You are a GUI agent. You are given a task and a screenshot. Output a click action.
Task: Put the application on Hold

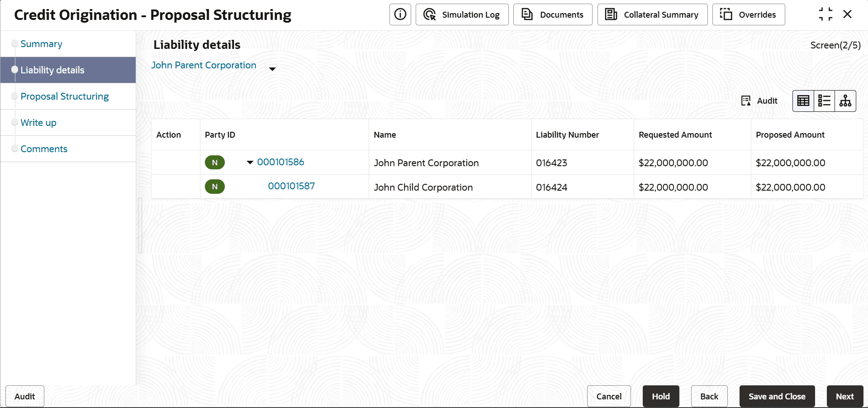661,396
